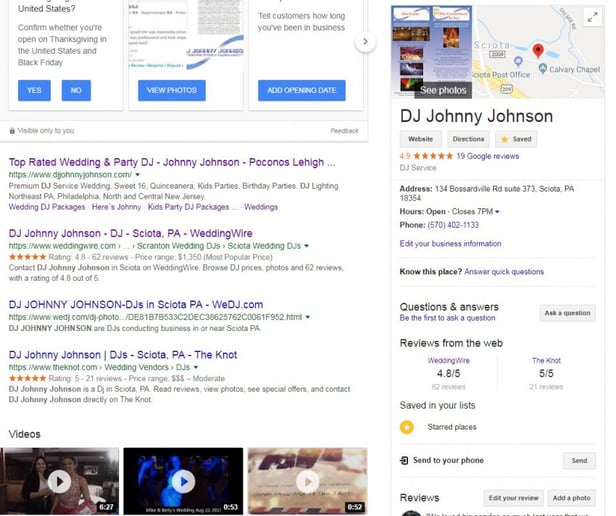Viewport: 616px width, 516px height.
Task: Click the Website button
Action: click(x=420, y=139)
